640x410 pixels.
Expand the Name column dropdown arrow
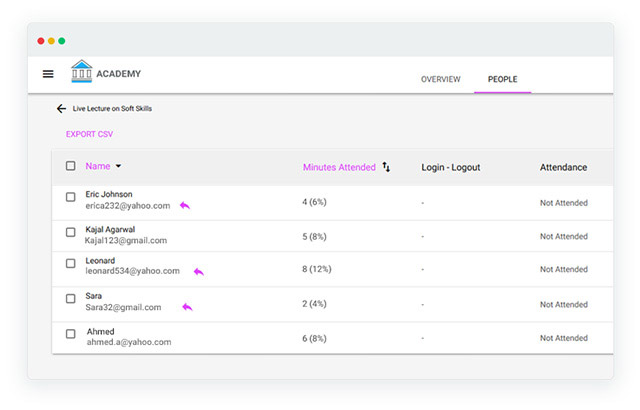[118, 166]
